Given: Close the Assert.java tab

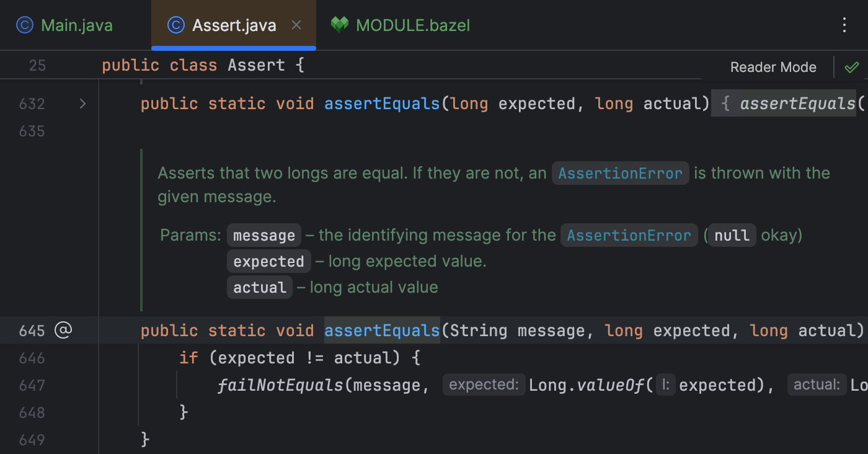Looking at the screenshot, I should click(296, 25).
